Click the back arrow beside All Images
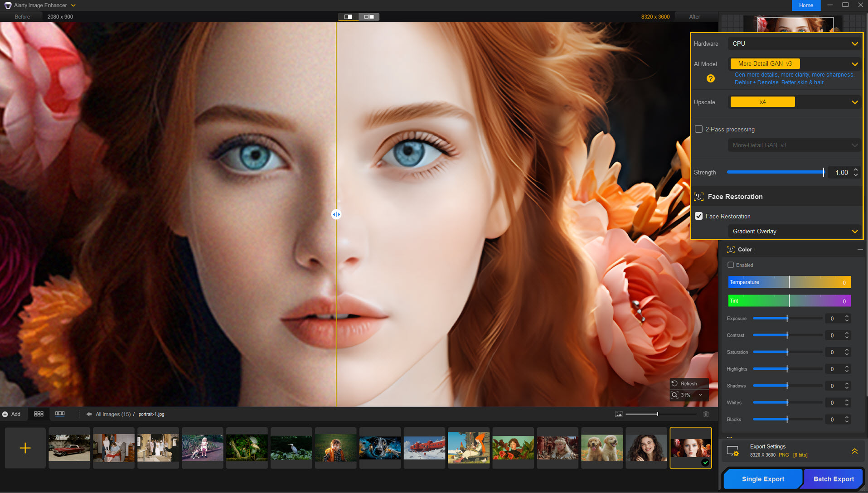Viewport: 868px width, 493px height. [x=89, y=414]
